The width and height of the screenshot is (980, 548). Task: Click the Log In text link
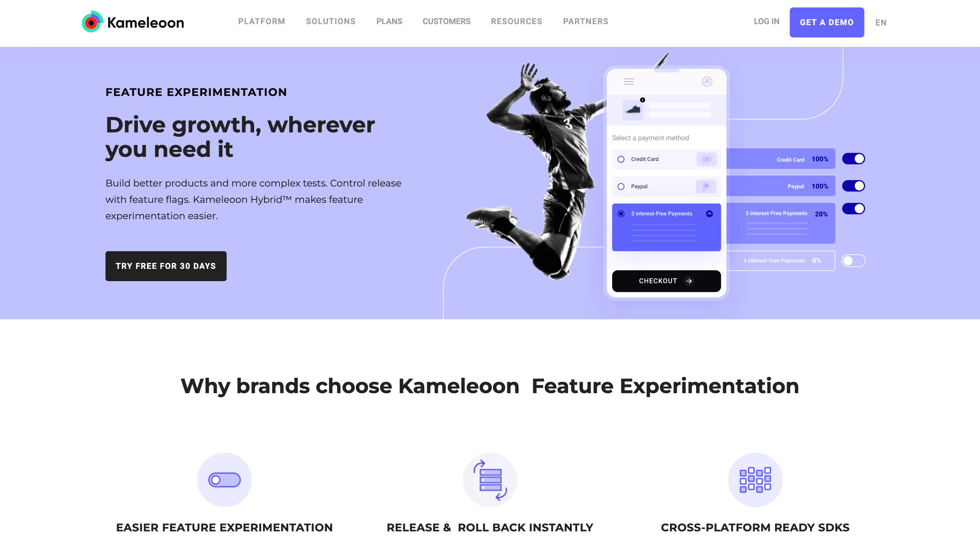click(x=767, y=21)
